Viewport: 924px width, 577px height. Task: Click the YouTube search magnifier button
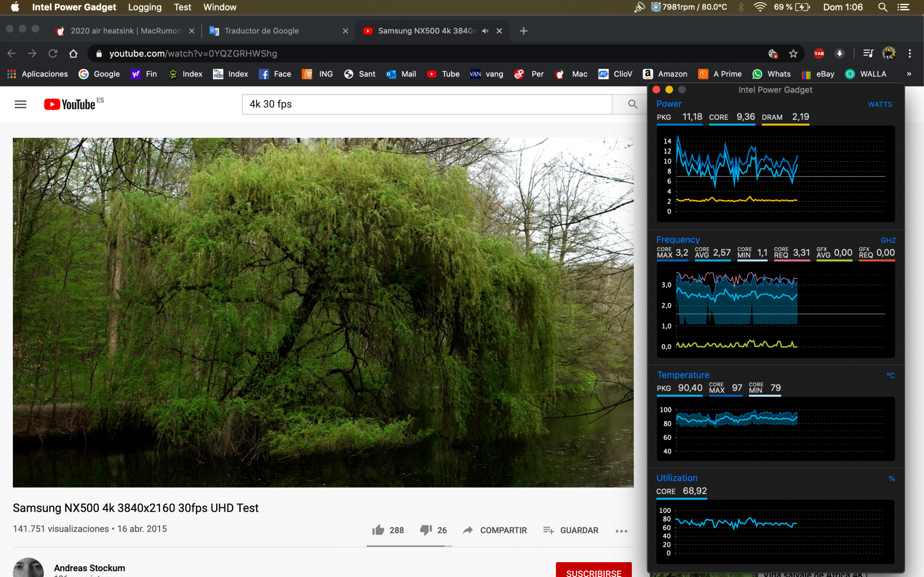pyautogui.click(x=632, y=104)
